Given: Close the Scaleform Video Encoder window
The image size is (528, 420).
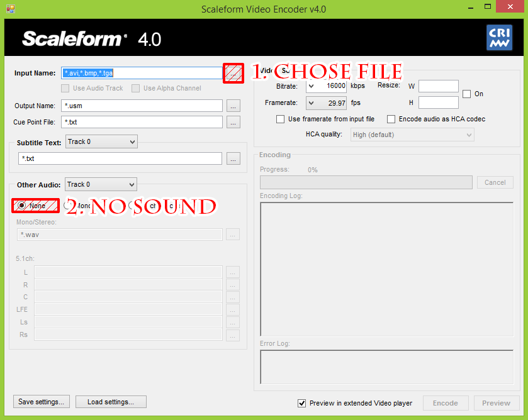Looking at the screenshot, I should tap(510, 7).
